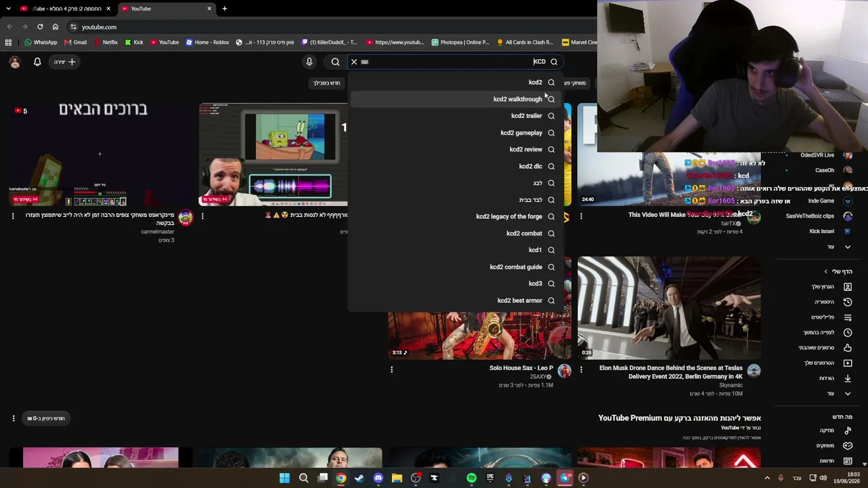Open the tab search dropdown arrow
This screenshot has height=488, width=868.
point(8,9)
